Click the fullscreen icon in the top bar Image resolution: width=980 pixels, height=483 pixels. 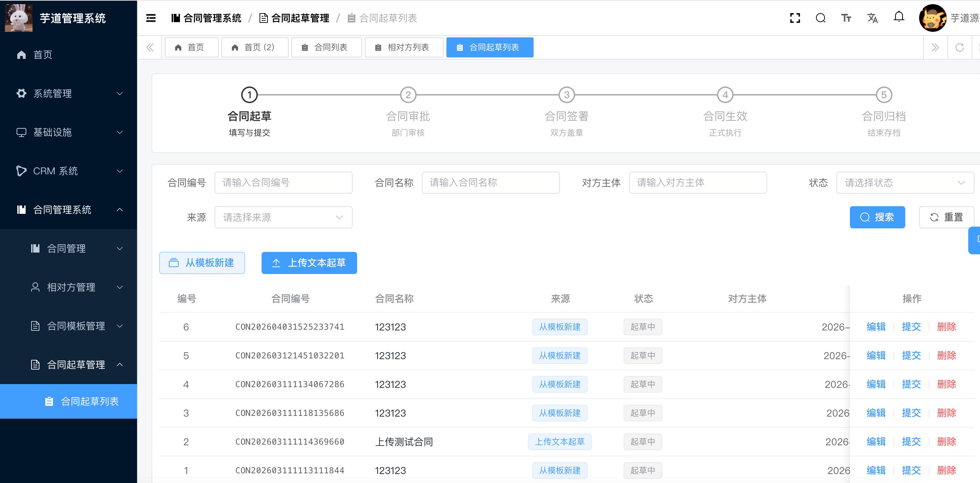[795, 18]
